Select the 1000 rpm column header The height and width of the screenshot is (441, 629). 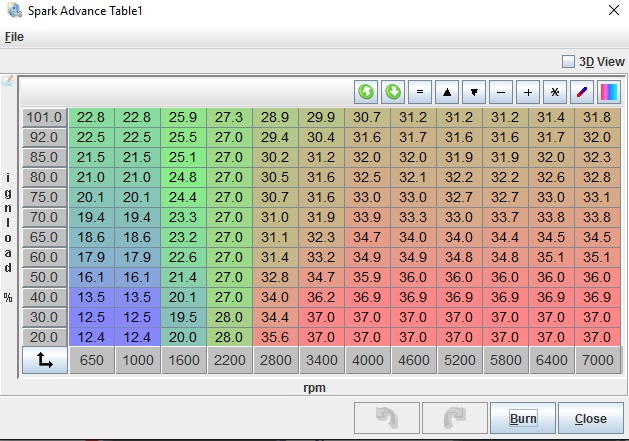(138, 360)
